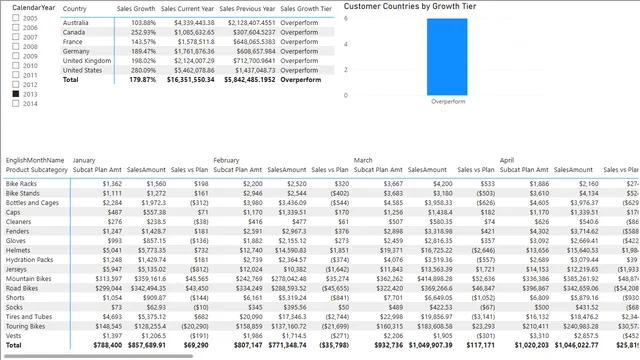The image size is (640, 360).
Task: Click the ($35,798) February variance total
Action: click(334, 345)
